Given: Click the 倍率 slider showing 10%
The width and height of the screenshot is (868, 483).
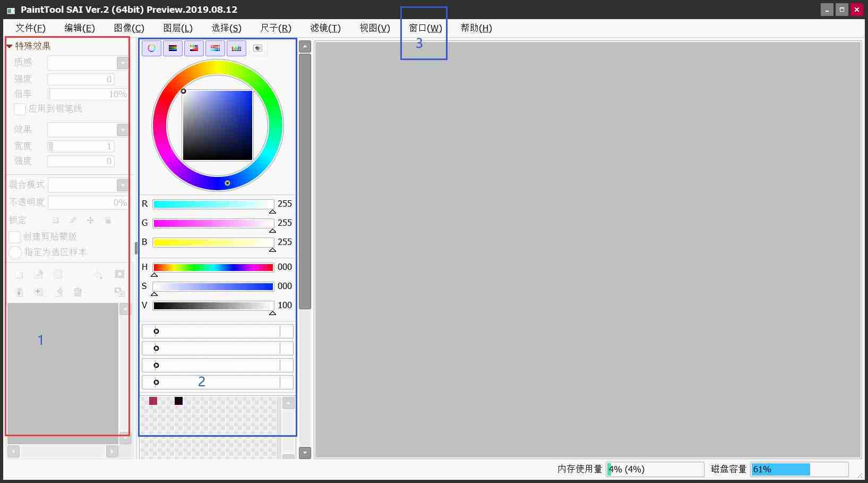Looking at the screenshot, I should [88, 95].
